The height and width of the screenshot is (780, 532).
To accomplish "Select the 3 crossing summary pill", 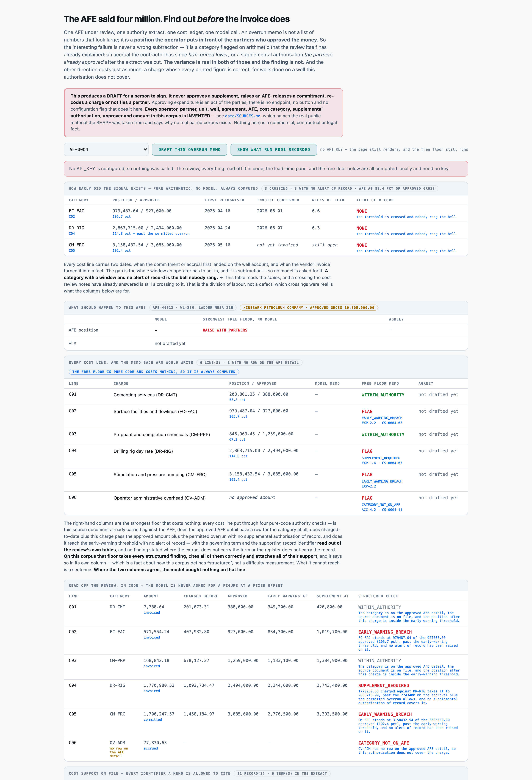I will (x=349, y=189).
